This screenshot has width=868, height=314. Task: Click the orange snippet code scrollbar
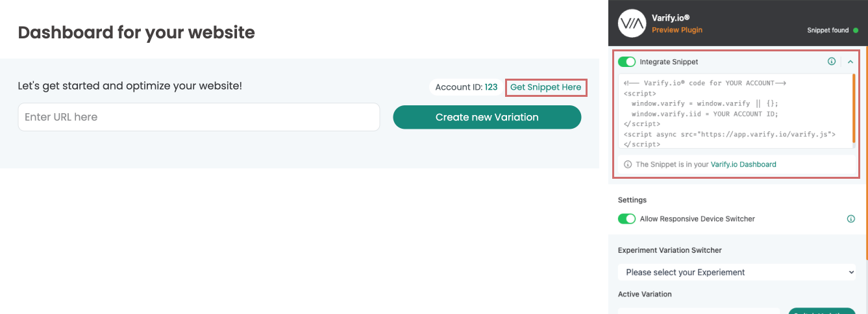[854, 103]
